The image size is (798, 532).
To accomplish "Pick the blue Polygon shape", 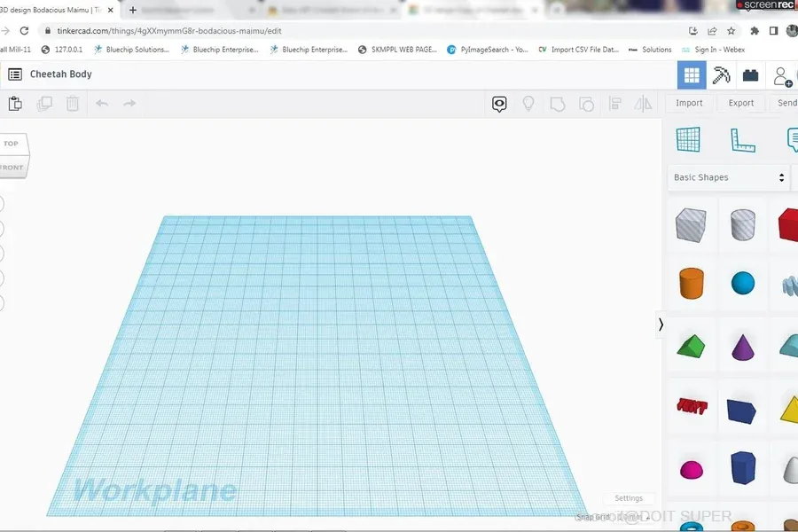I will (742, 467).
